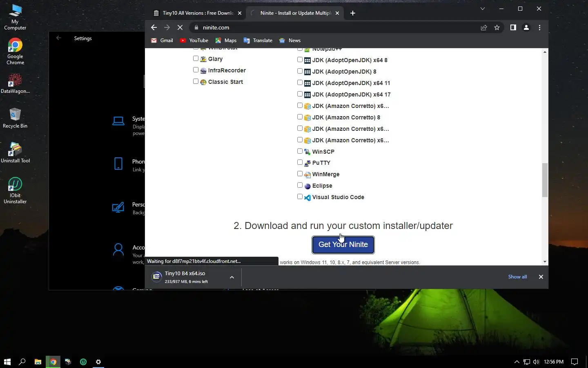Viewport: 588px width, 368px height.
Task: Click Settings gear in taskbar
Action: pyautogui.click(x=98, y=361)
